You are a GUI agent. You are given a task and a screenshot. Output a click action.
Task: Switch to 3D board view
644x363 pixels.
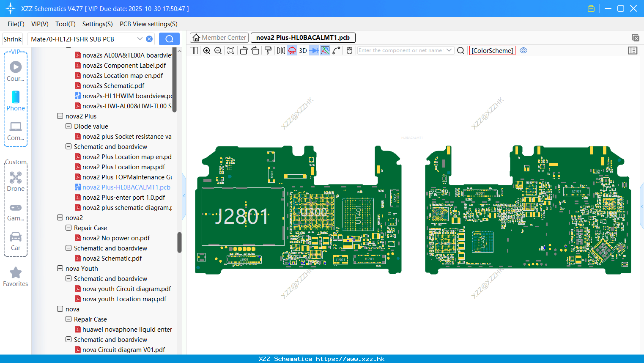(x=303, y=50)
